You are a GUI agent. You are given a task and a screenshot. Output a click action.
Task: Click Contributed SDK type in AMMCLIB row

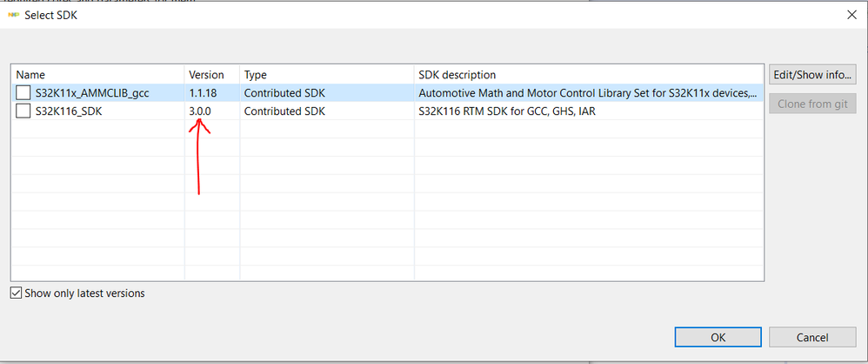point(284,93)
